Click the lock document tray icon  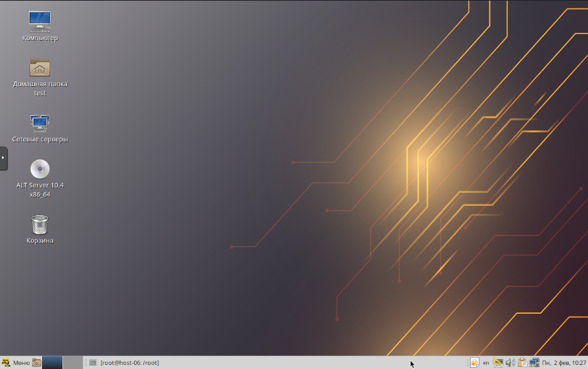pos(474,362)
